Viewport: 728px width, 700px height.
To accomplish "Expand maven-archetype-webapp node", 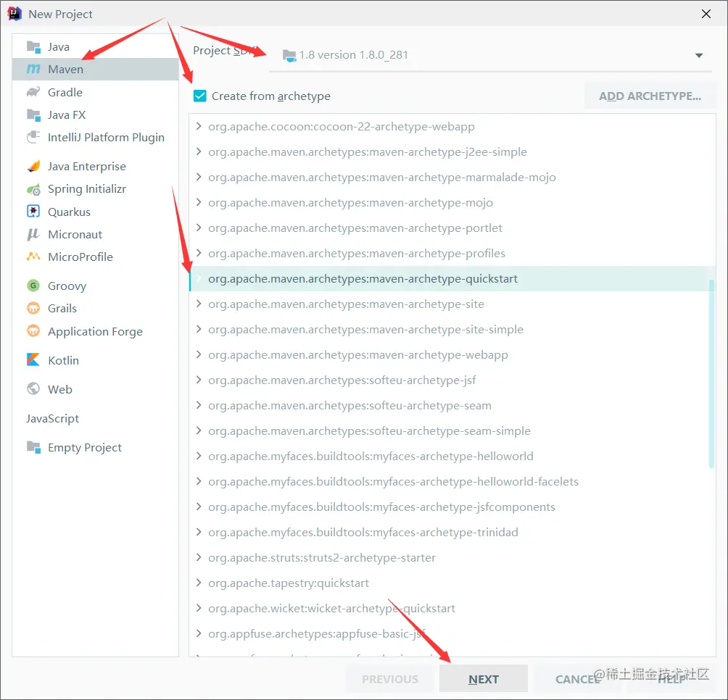I will pos(199,354).
